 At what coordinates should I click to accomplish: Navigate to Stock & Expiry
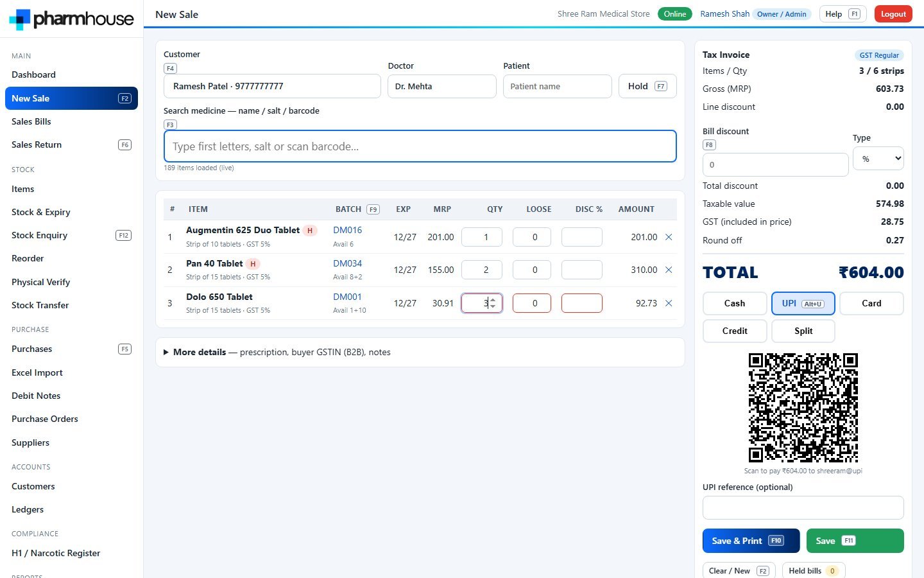71,212
